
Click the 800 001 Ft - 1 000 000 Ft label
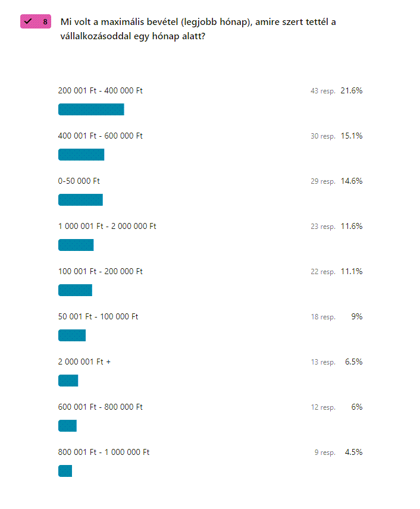coord(104,452)
